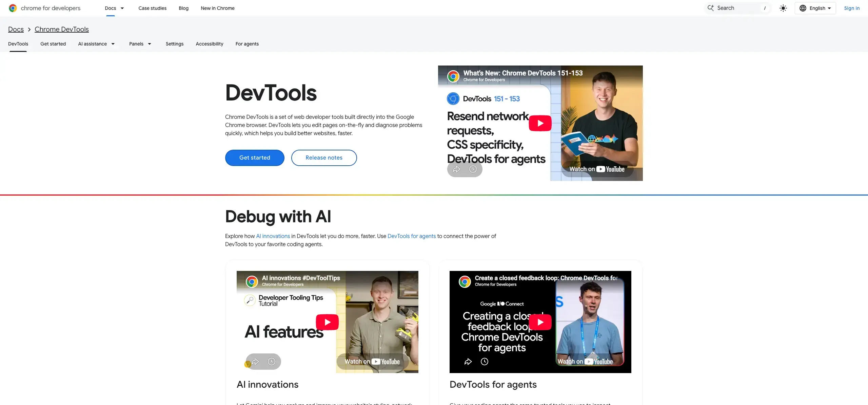Focus the Search input field

pos(738,8)
